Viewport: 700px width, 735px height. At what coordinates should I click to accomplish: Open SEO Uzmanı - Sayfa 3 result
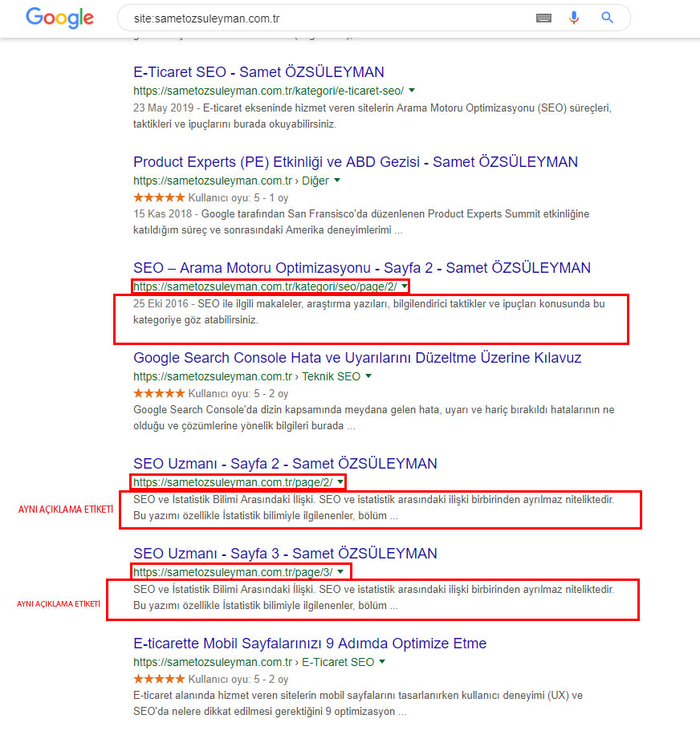pyautogui.click(x=285, y=554)
